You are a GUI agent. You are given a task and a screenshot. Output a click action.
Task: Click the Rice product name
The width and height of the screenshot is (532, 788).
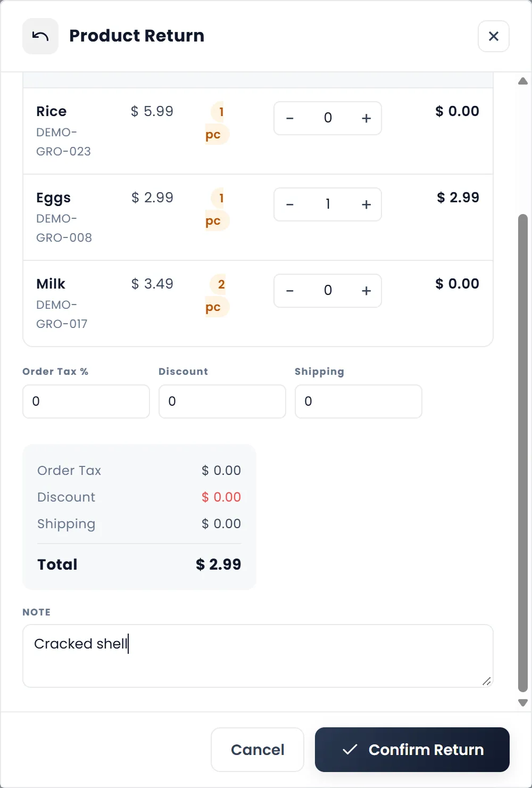click(x=52, y=111)
